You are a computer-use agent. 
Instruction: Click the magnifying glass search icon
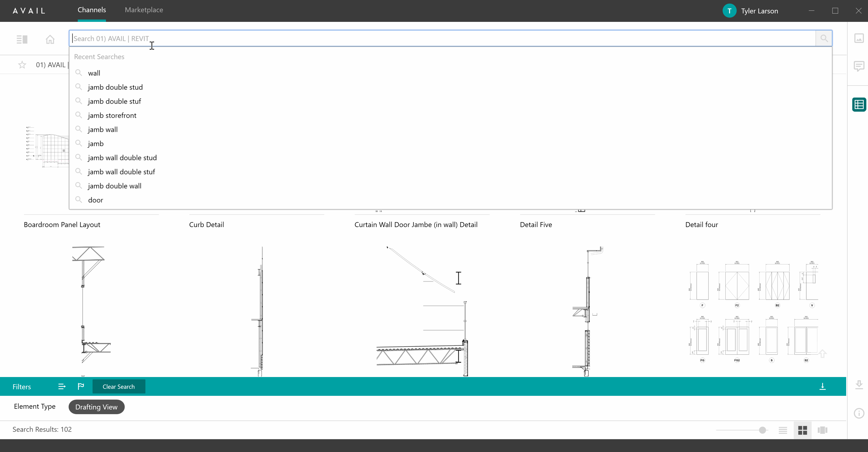pyautogui.click(x=824, y=38)
